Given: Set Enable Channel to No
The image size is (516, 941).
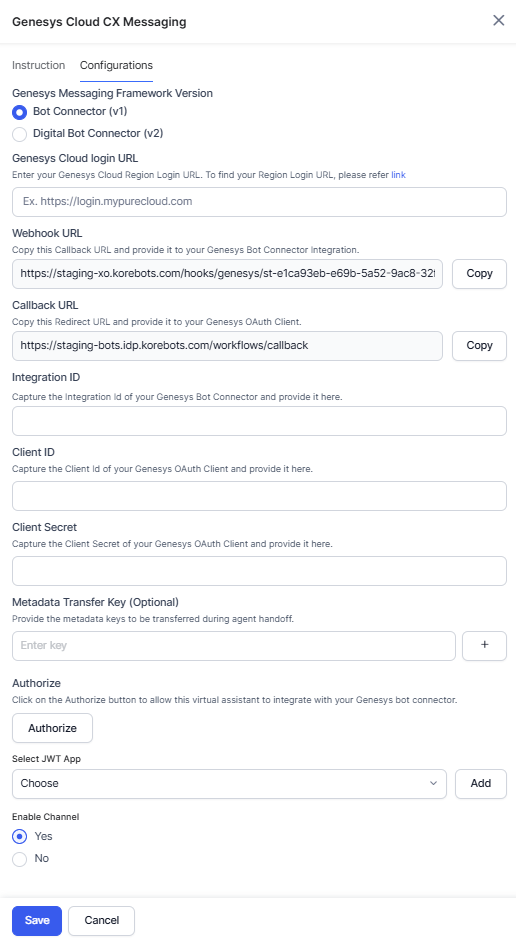Looking at the screenshot, I should (x=20, y=859).
